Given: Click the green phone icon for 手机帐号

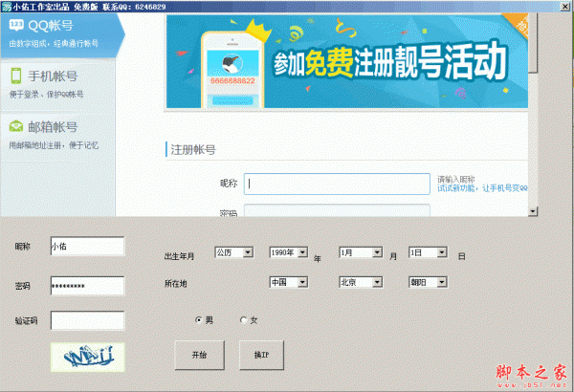Looking at the screenshot, I should coord(16,76).
